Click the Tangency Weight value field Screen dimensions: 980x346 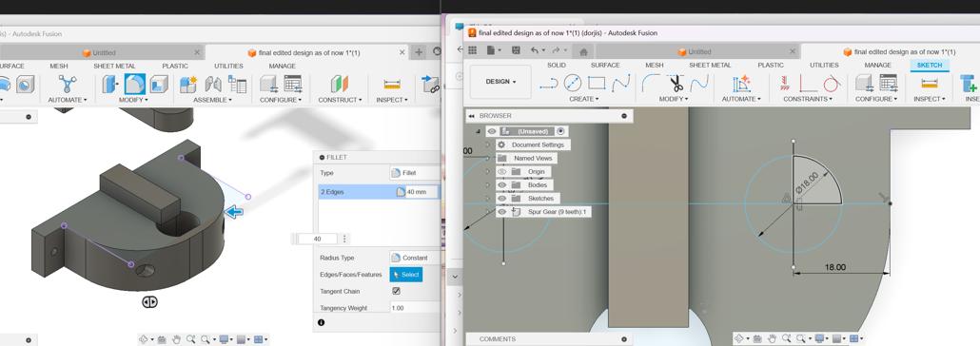pos(414,308)
